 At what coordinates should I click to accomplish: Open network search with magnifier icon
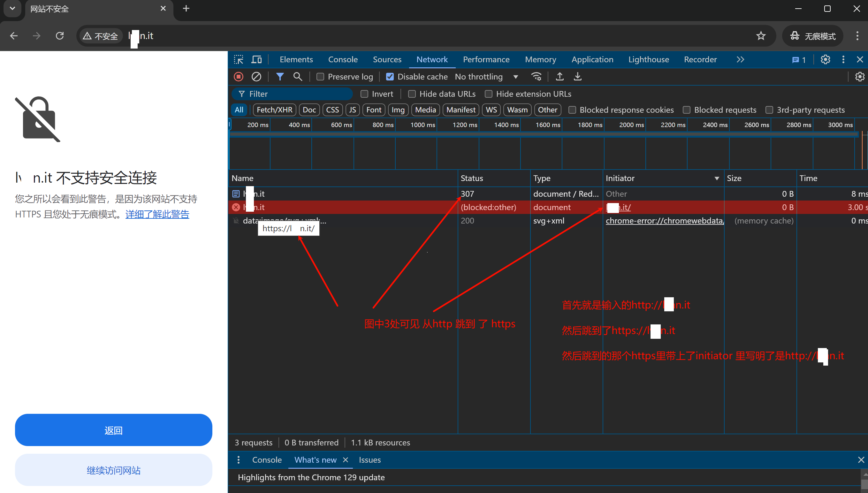pos(298,77)
